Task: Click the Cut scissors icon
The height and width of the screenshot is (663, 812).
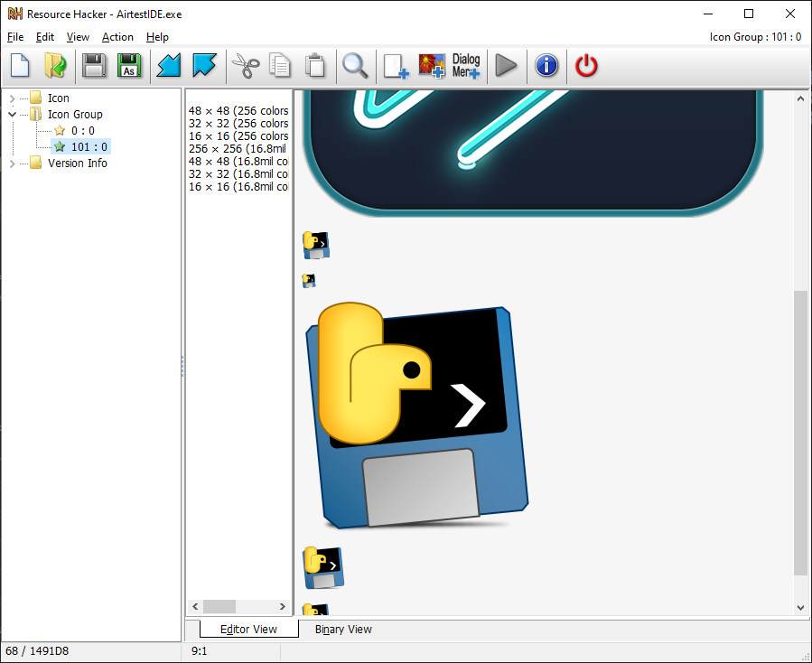Action: click(x=246, y=66)
